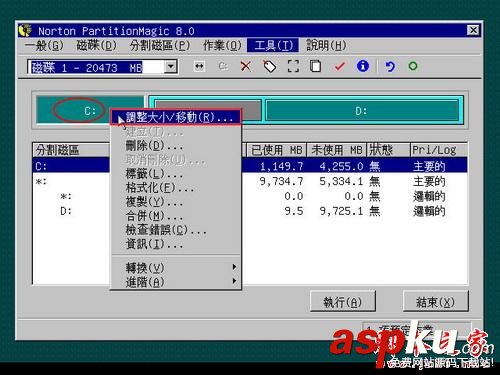
Task: Choose 資訊(I) from context menu
Action: 175,244
